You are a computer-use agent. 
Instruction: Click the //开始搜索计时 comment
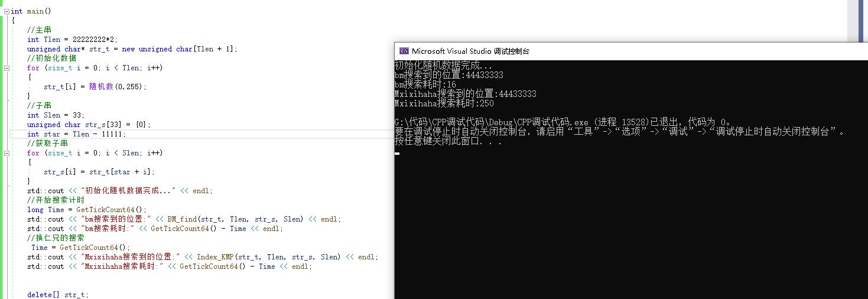56,200
